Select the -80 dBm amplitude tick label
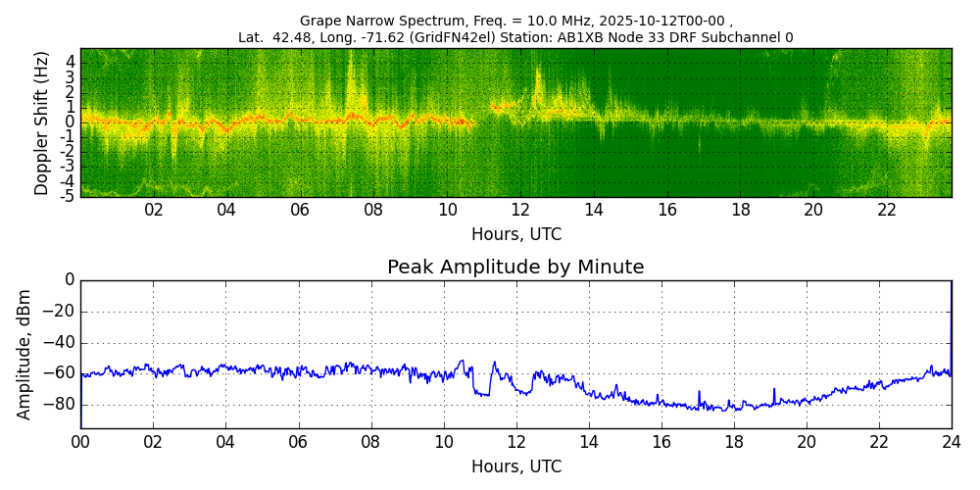Screen dimensions: 980x490 (59, 405)
